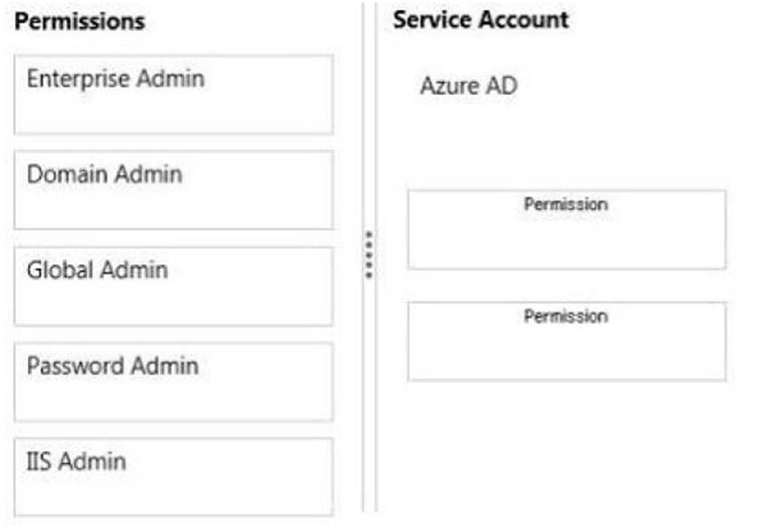760x532 pixels.
Task: Click the Permissions column heading
Action: click(81, 22)
